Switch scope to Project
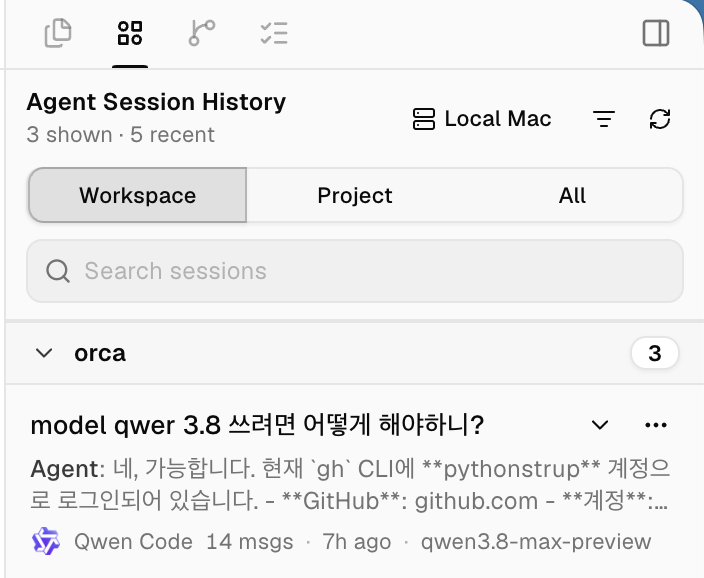704x578 pixels. pyautogui.click(x=355, y=195)
